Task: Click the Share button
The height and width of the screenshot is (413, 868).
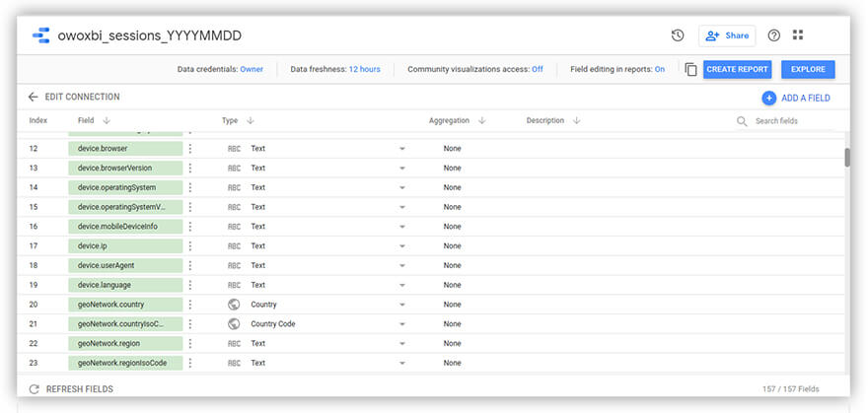Action: click(x=727, y=35)
